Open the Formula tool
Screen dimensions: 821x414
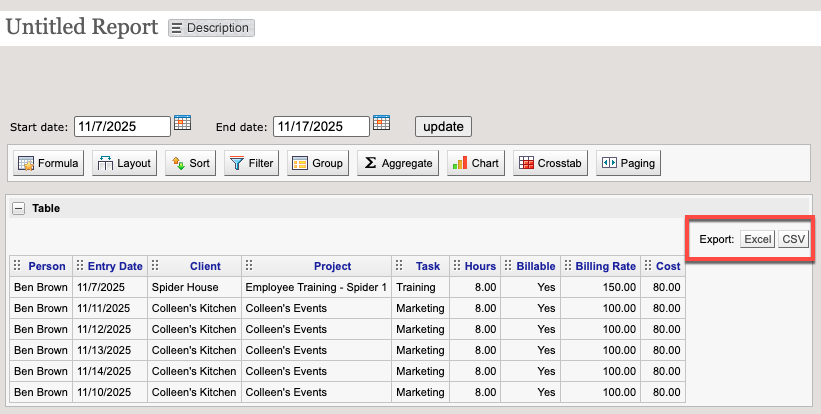48,163
